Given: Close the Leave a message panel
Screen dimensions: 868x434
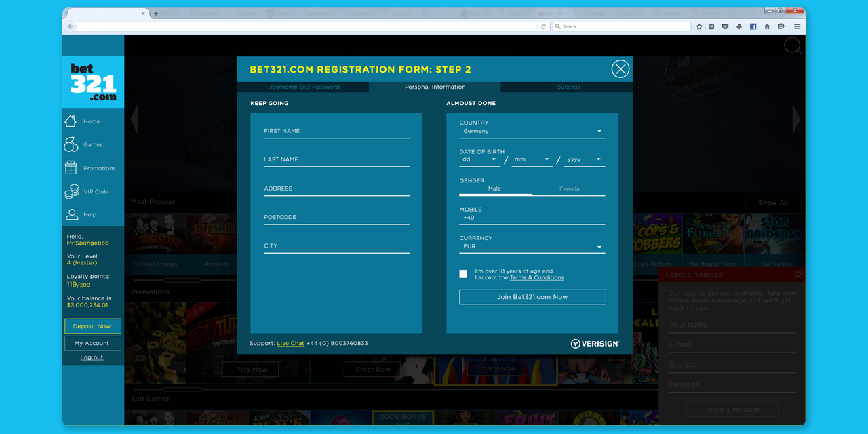Looking at the screenshot, I should coord(798,275).
